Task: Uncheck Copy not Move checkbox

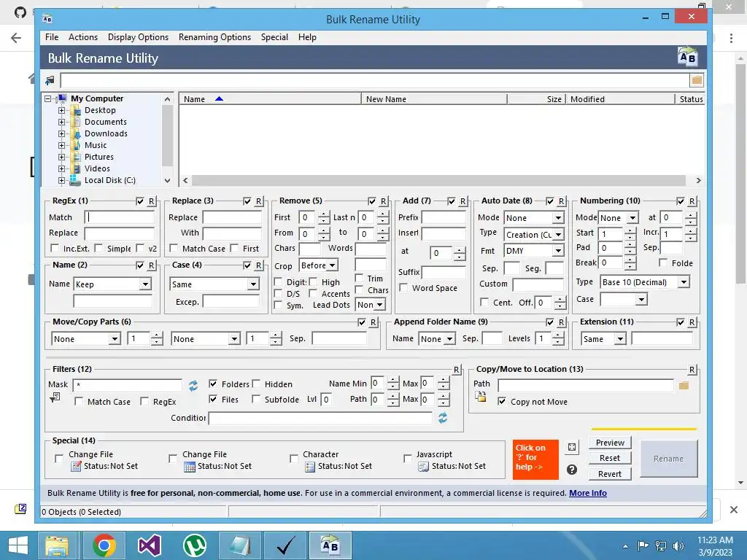Action: click(x=502, y=402)
